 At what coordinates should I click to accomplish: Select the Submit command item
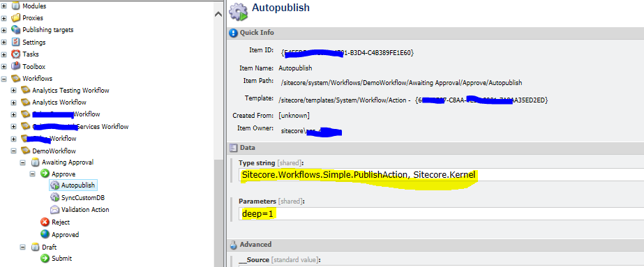pos(61,259)
